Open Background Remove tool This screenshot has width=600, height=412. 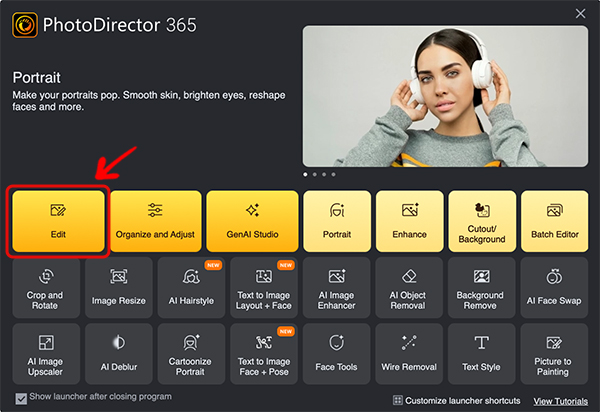click(x=481, y=288)
